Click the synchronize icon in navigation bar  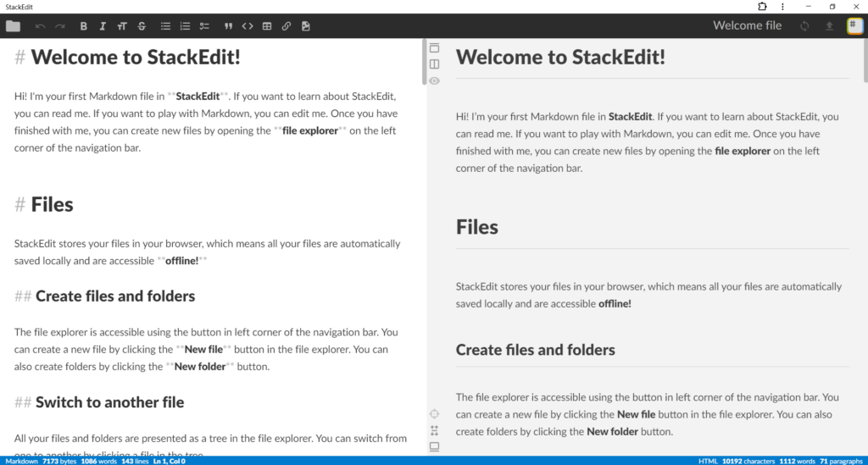point(804,26)
